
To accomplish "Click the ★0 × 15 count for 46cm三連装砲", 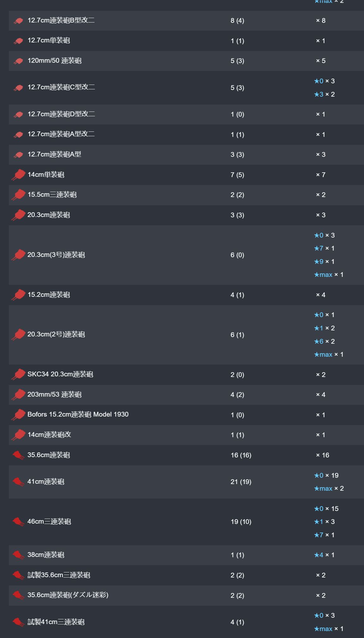I will [326, 509].
